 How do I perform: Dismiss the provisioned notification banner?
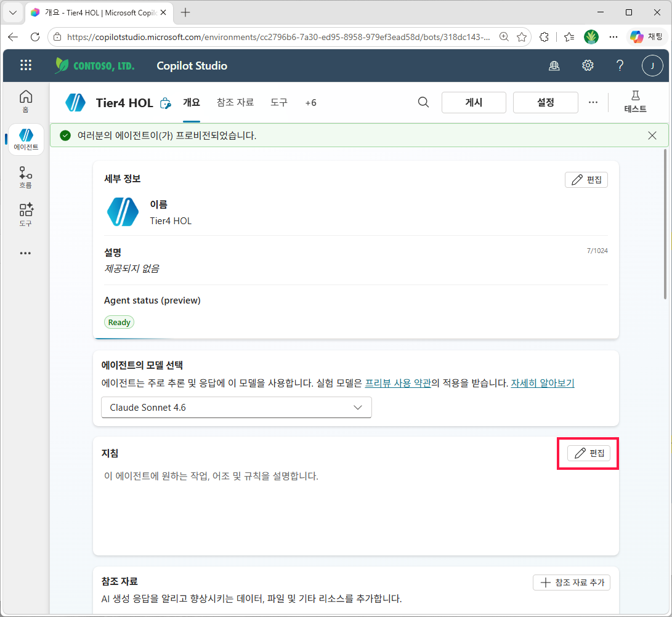pyautogui.click(x=652, y=135)
